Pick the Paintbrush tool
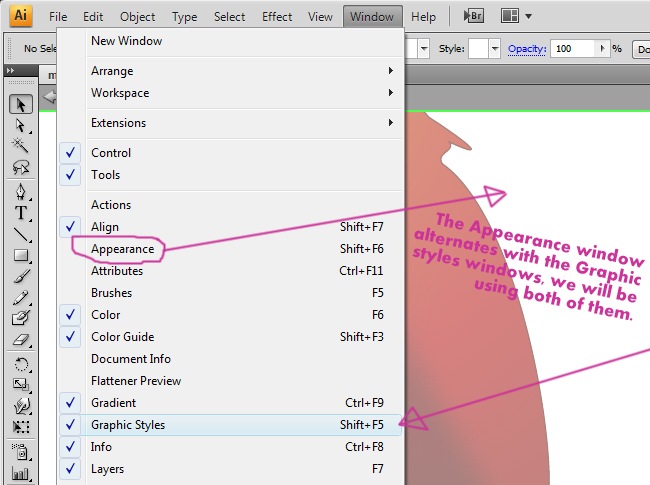Viewport: 650px width, 485px height. tap(21, 276)
